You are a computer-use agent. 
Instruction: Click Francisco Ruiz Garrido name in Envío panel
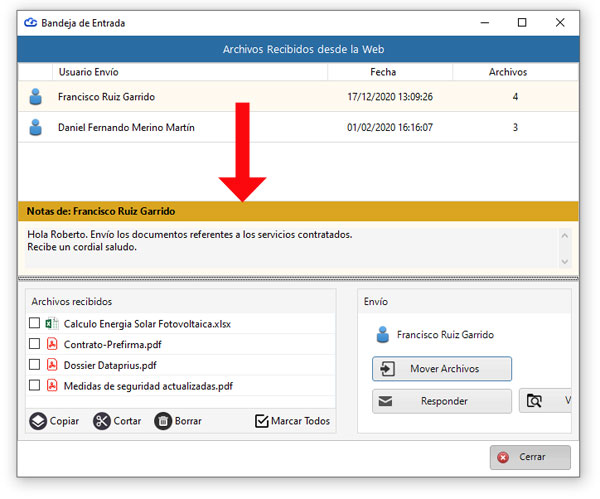[x=445, y=335]
